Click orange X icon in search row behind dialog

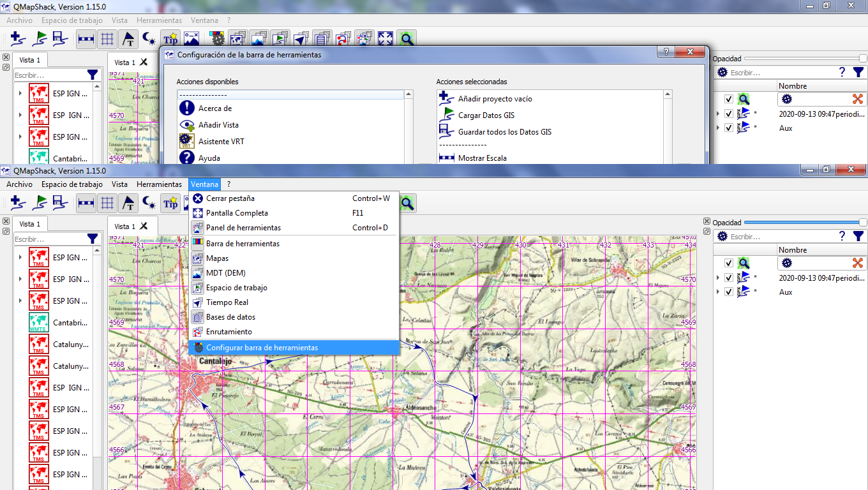[857, 99]
